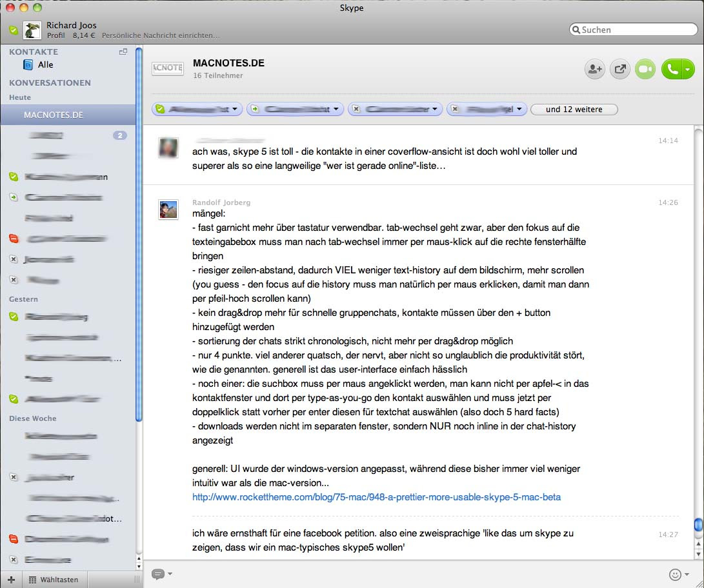Click the 'Diese Woche' section header

coord(33,418)
